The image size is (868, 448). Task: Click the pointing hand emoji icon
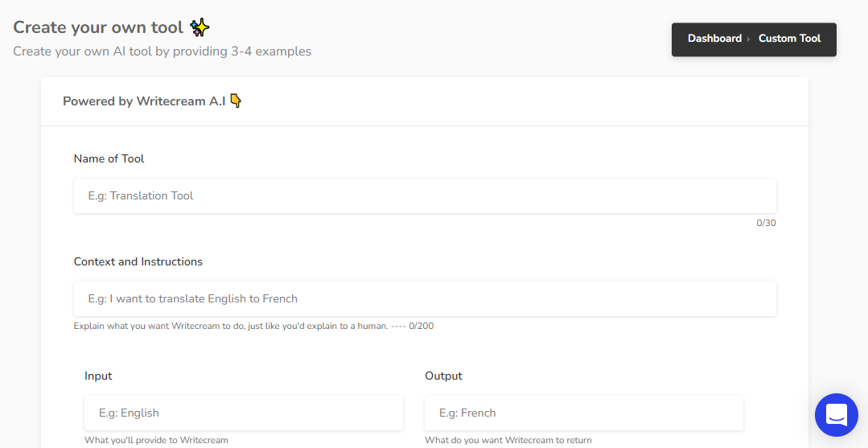236,101
